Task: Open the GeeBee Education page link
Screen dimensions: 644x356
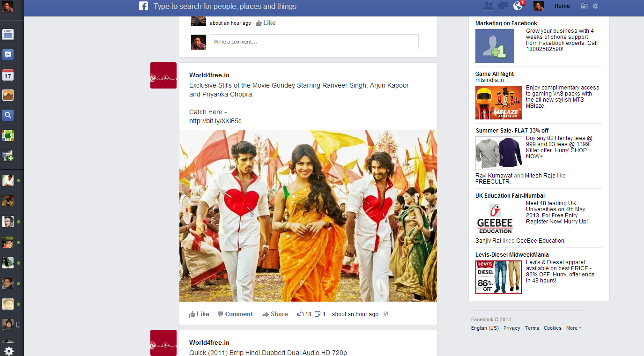Action: (540, 241)
